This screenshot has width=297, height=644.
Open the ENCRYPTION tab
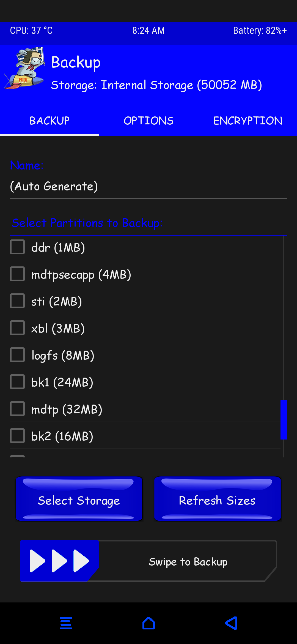tap(248, 121)
